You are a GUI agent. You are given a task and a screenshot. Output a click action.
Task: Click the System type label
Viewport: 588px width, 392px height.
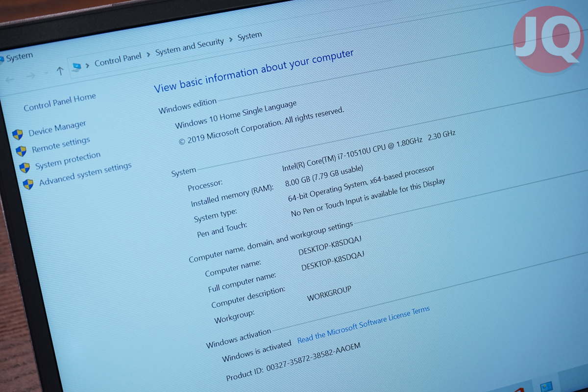tap(216, 215)
